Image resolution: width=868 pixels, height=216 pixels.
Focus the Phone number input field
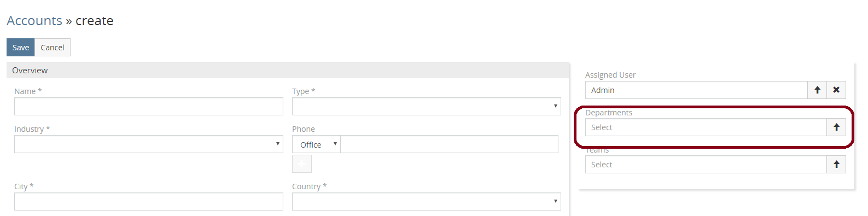(x=449, y=144)
